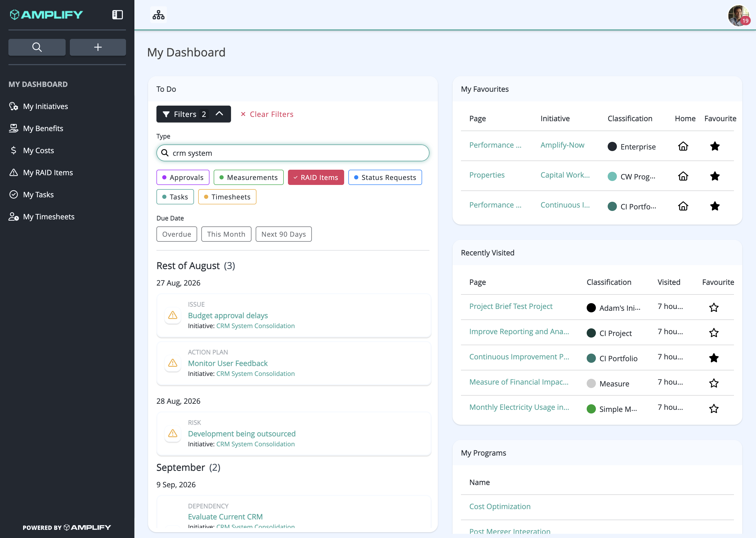Click warning icon for Budget approval delays
The width and height of the screenshot is (756, 538).
pyautogui.click(x=173, y=315)
